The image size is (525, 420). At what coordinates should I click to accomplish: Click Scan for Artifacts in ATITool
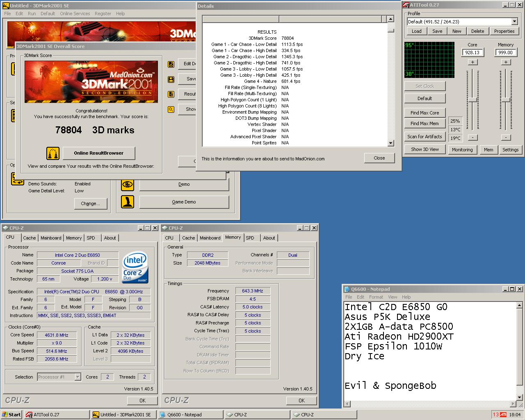[425, 137]
